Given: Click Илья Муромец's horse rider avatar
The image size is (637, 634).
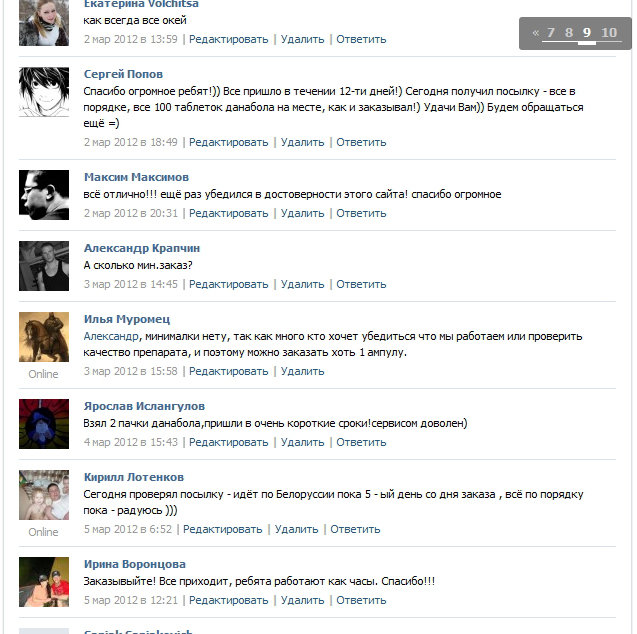Looking at the screenshot, I should click(x=44, y=337).
